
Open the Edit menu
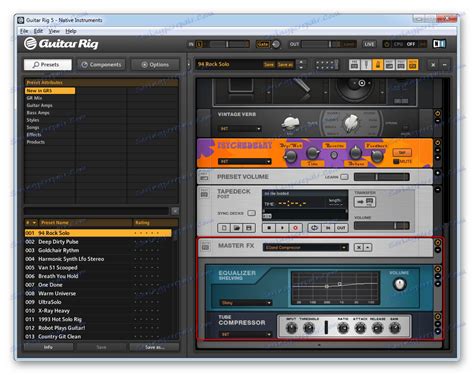(x=38, y=31)
